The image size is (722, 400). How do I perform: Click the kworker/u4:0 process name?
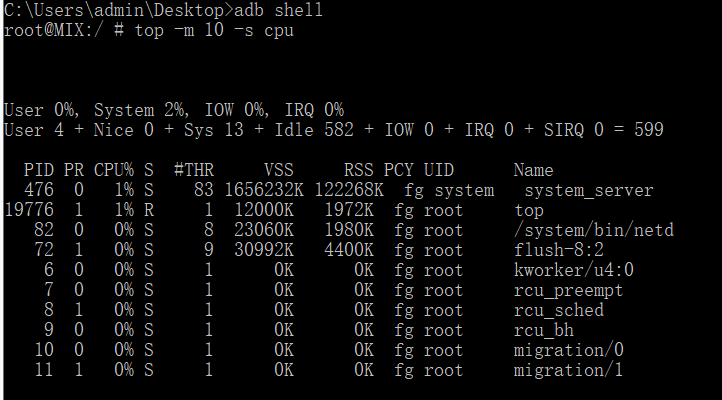point(573,270)
